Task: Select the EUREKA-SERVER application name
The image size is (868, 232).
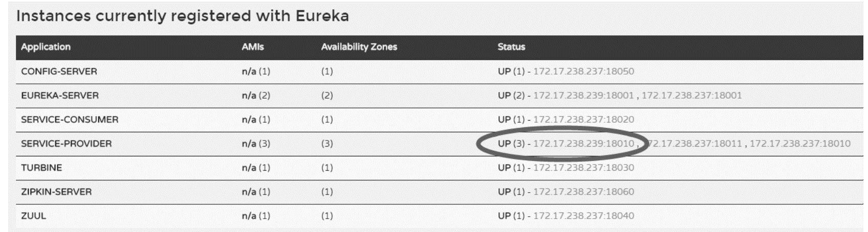Action: tap(60, 95)
